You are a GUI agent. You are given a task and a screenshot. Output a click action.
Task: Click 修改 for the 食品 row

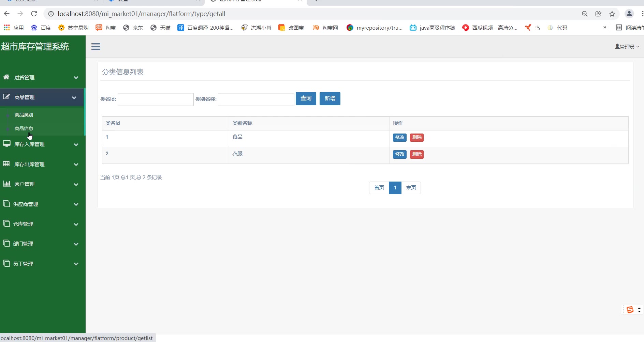point(400,138)
